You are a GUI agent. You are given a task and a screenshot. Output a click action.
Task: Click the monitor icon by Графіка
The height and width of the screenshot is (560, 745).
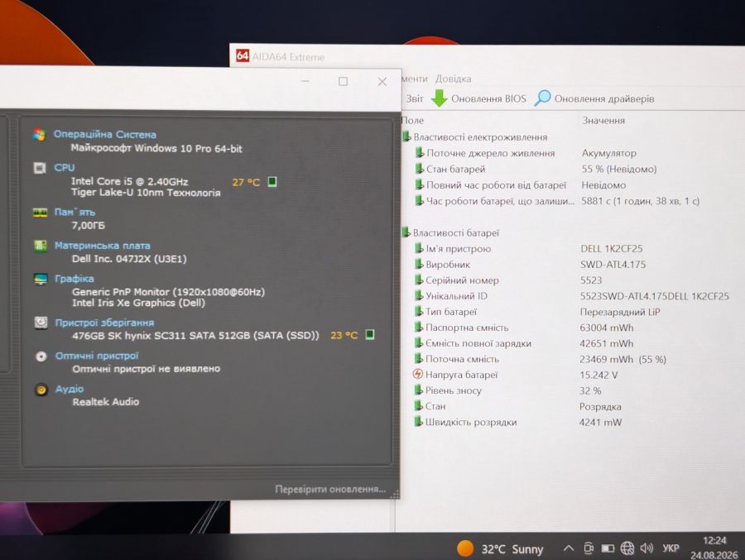tap(41, 279)
